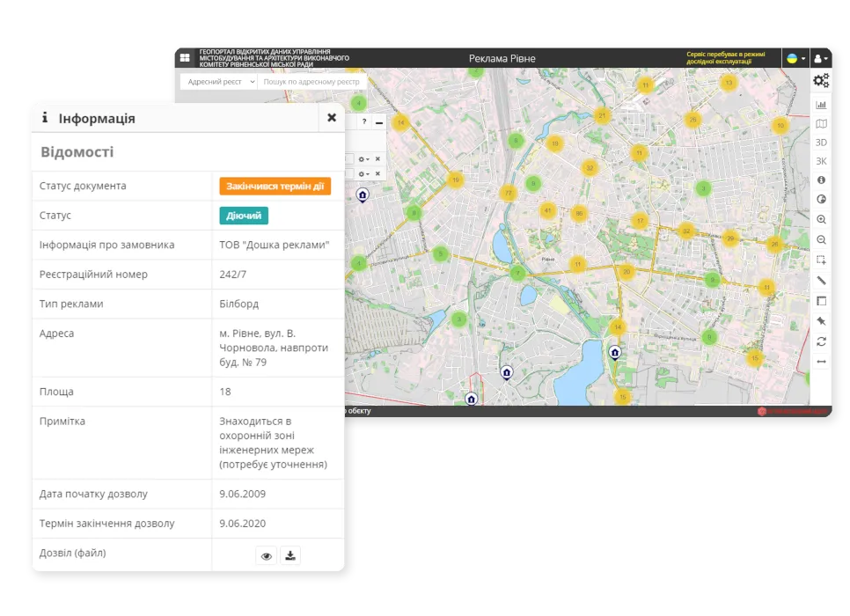Refresh the map with circular arrows icon
The height and width of the screenshot is (616, 850).
821,341
